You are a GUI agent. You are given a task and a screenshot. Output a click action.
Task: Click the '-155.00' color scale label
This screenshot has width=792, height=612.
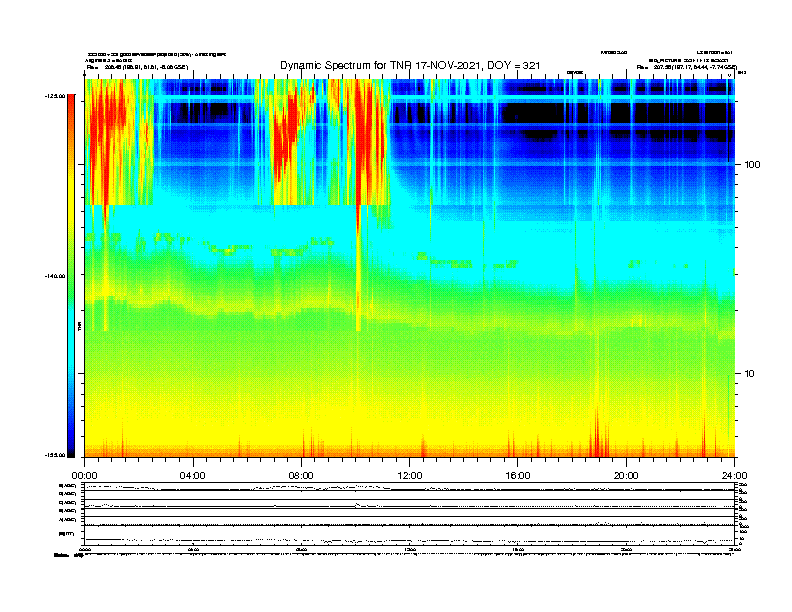[x=55, y=455]
